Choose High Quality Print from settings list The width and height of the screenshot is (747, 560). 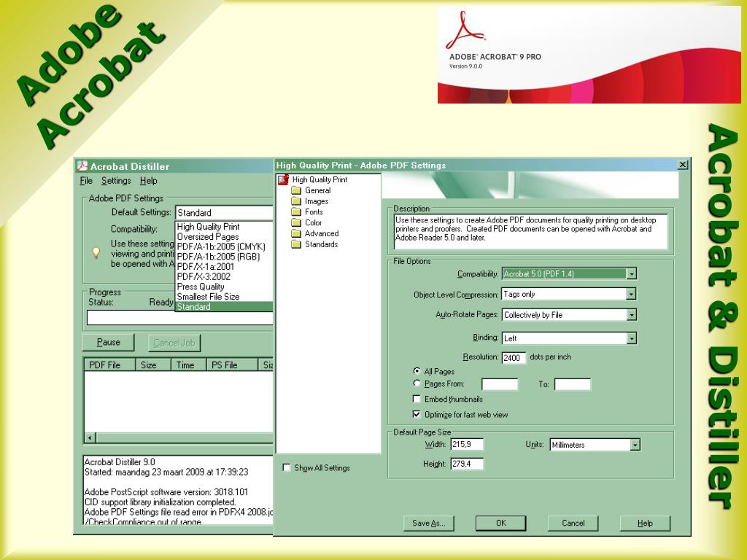[224, 227]
